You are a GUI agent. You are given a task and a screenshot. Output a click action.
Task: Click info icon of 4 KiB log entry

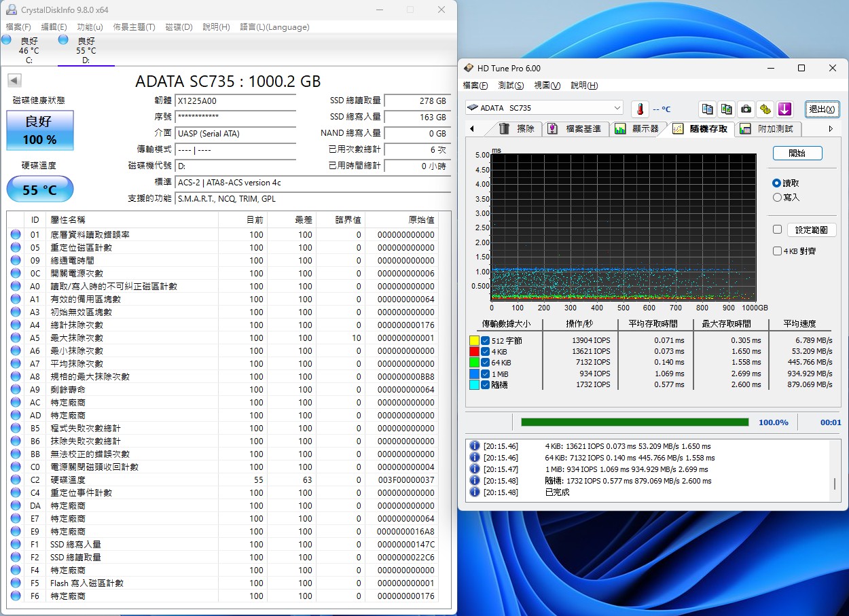[474, 446]
